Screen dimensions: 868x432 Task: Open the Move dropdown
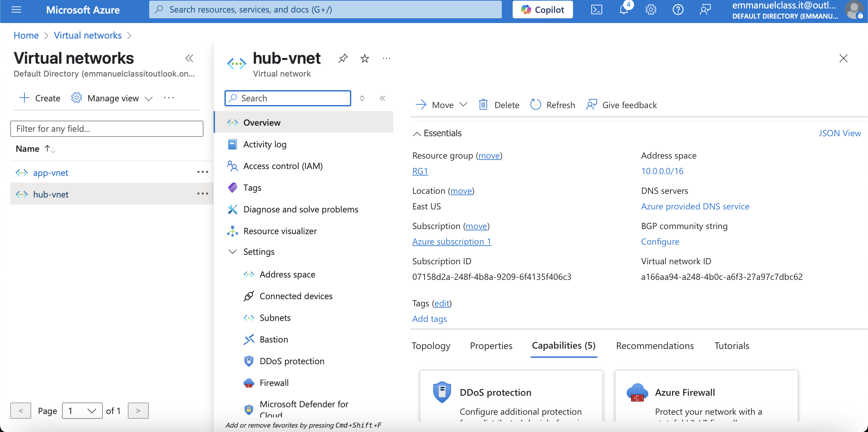point(441,105)
